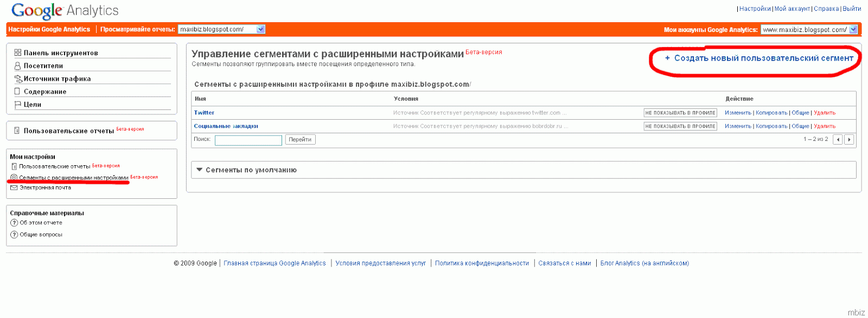Open Пользовательские отчеты document icon in main menu
Viewport: 868px width, 318px height.
[x=17, y=131]
